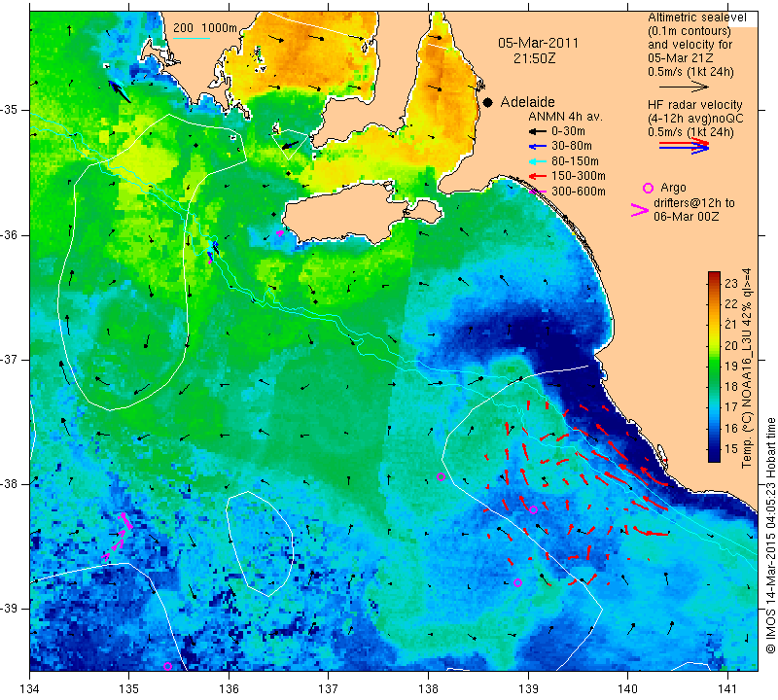The image size is (778, 700).
Task: Select the cyan 80-150m legend arrow
Action: [x=538, y=161]
